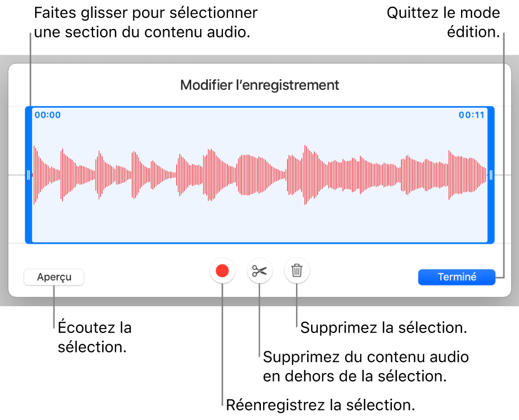This screenshot has width=519, height=420.
Task: Select the 00:00 start time label
Action: (x=47, y=115)
